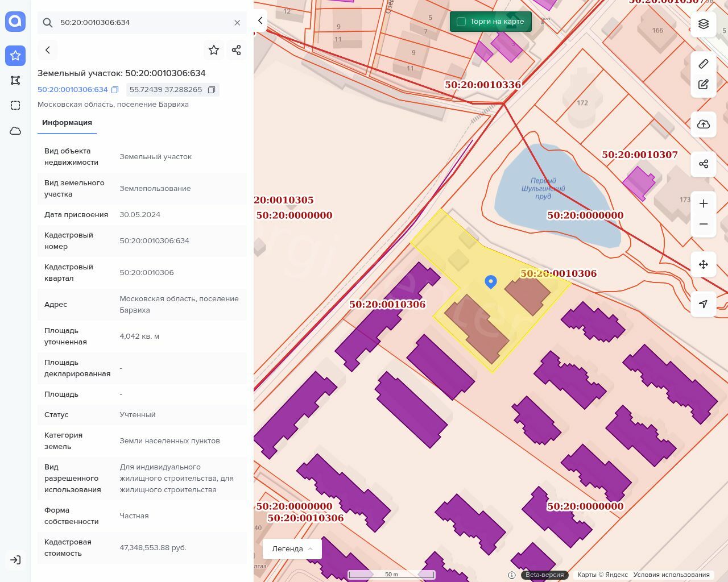This screenshot has height=582, width=728.
Task: Open the draw/edit tool on map
Action: point(704,85)
